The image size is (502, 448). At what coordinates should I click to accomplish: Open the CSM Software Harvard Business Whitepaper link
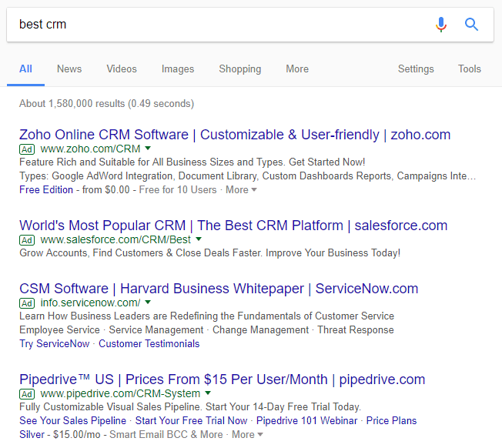coord(219,289)
